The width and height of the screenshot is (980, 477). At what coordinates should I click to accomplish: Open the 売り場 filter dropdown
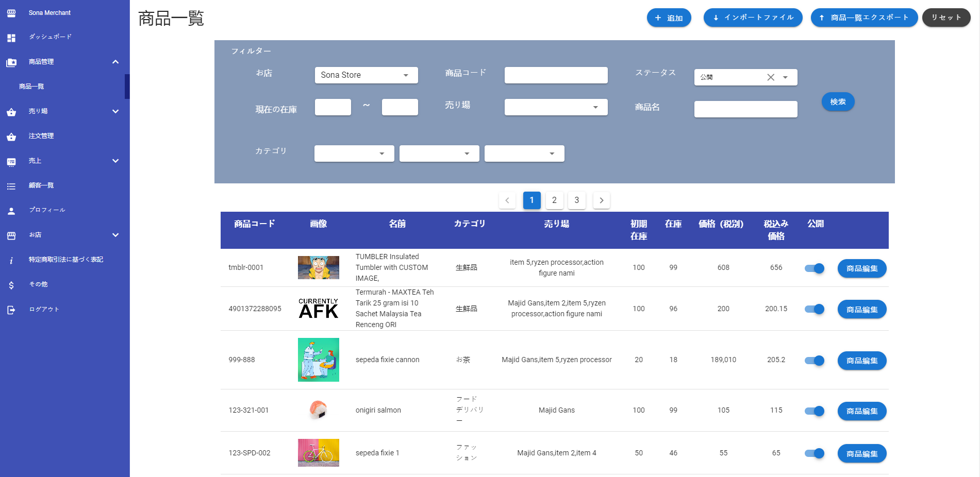click(x=556, y=107)
